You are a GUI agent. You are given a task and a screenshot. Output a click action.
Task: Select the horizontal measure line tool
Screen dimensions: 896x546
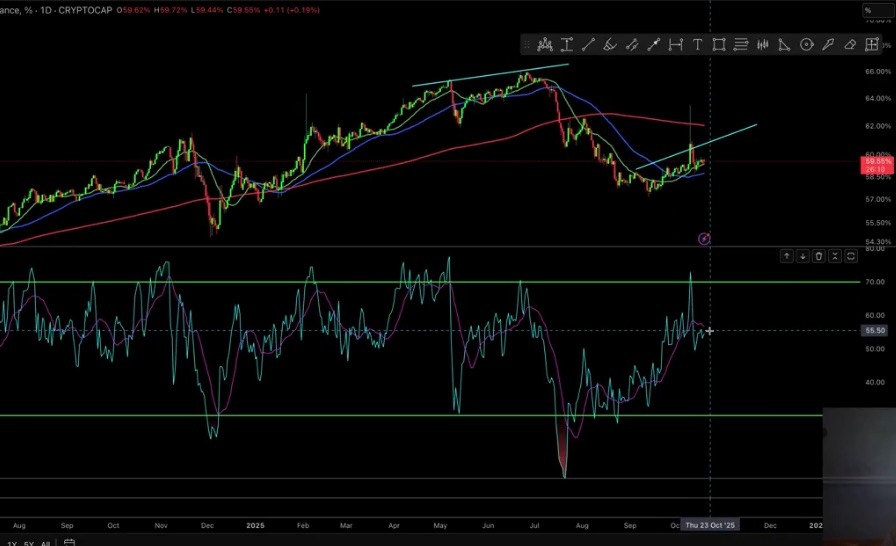[x=675, y=44]
